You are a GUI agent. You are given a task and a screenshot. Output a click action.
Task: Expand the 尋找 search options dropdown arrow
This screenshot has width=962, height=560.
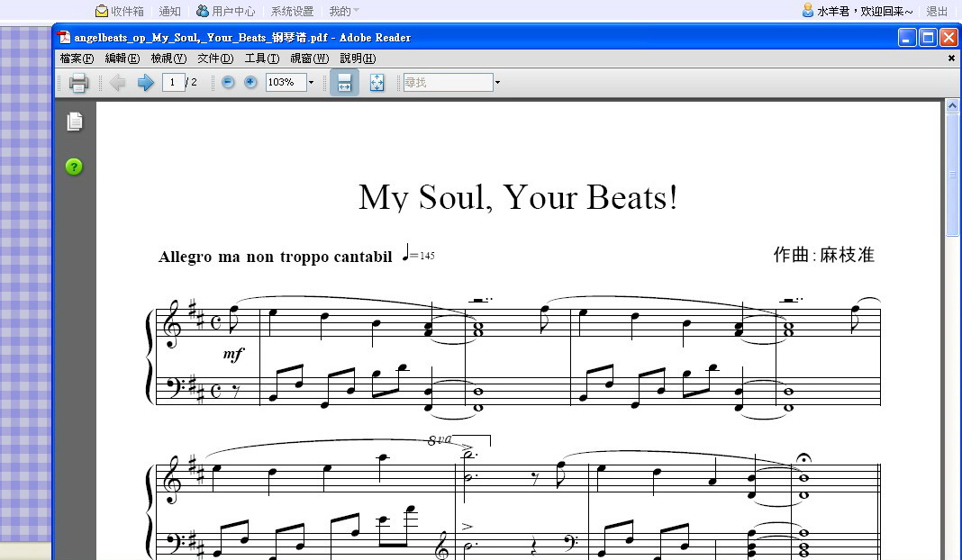point(497,82)
